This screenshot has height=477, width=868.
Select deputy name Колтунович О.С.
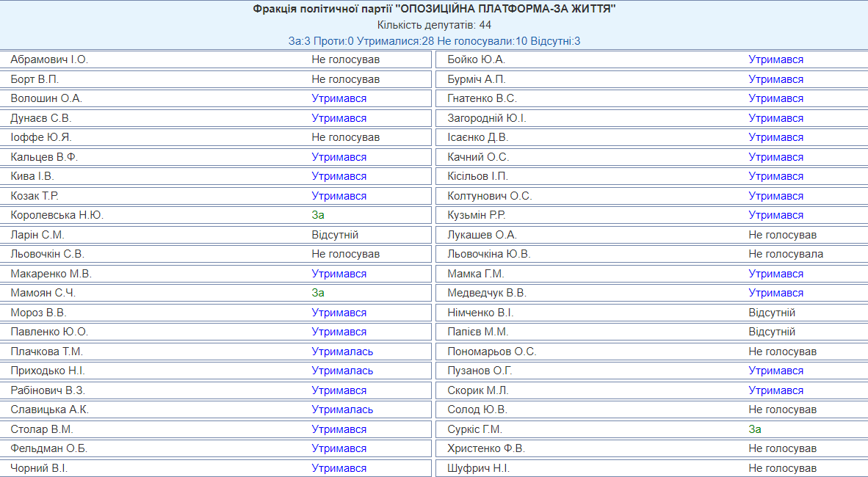pyautogui.click(x=489, y=196)
